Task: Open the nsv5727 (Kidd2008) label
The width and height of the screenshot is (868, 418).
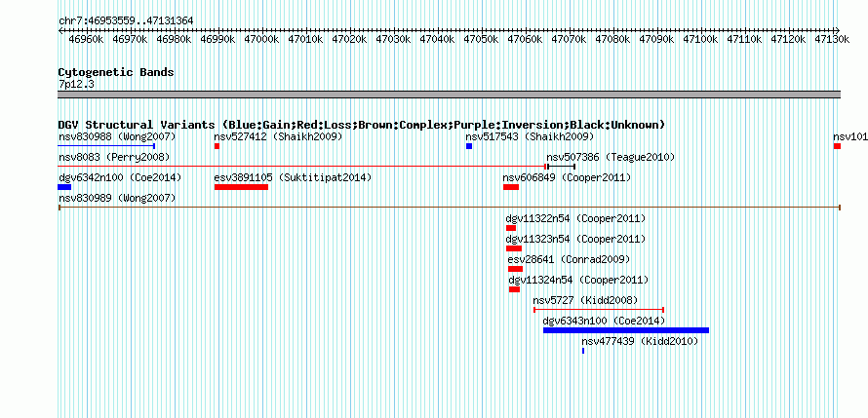Action: coord(586,300)
